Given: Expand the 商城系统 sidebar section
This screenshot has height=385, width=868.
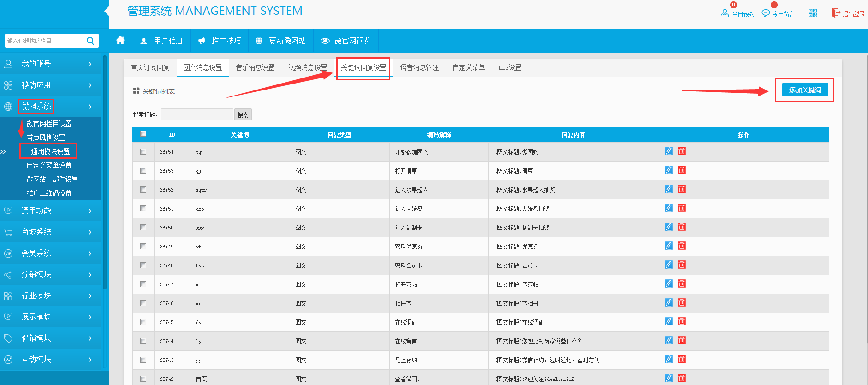Looking at the screenshot, I should 50,232.
